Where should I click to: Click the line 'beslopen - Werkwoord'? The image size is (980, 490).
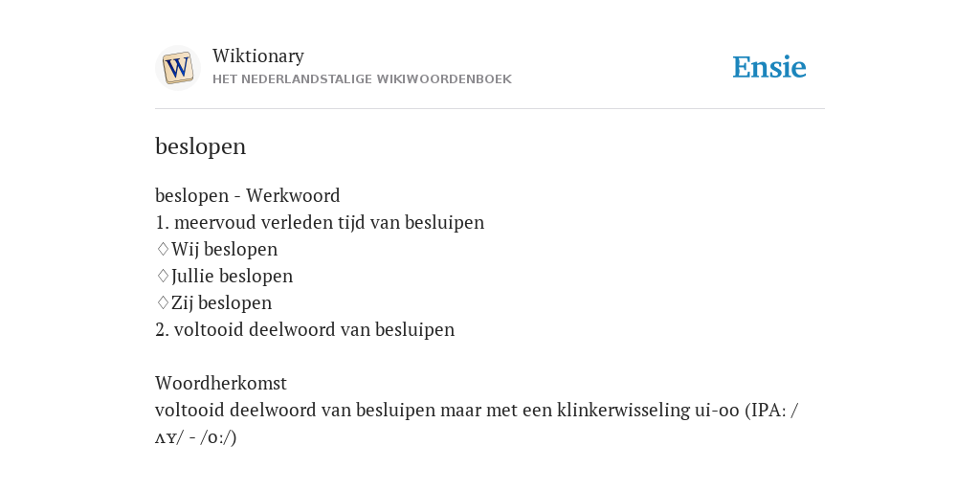[248, 195]
